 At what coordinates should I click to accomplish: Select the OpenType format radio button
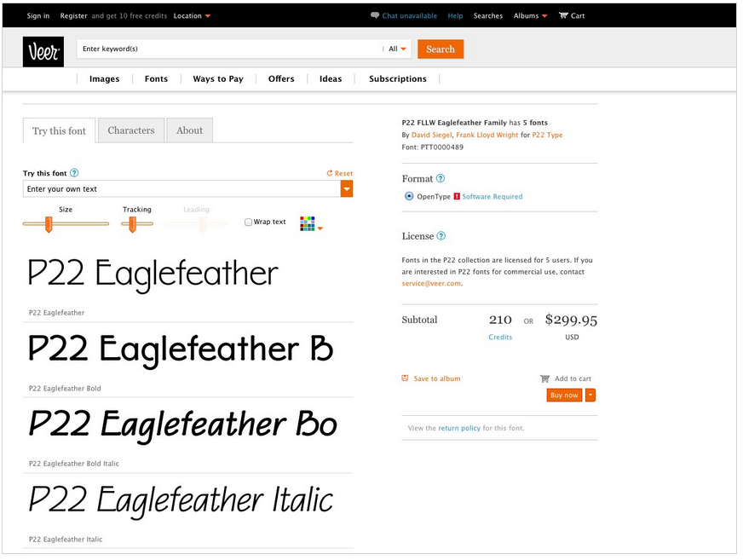pos(409,196)
